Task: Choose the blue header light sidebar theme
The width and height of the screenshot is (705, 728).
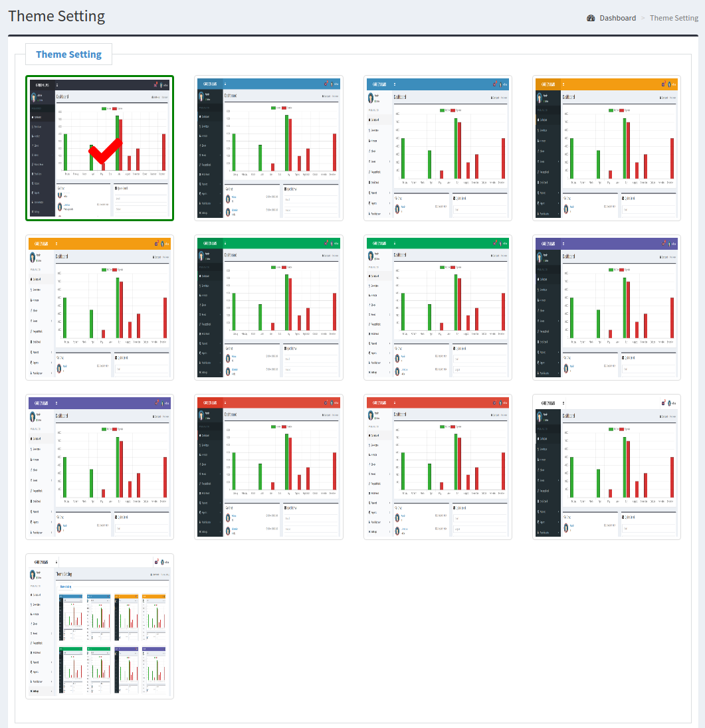Action: [438, 148]
